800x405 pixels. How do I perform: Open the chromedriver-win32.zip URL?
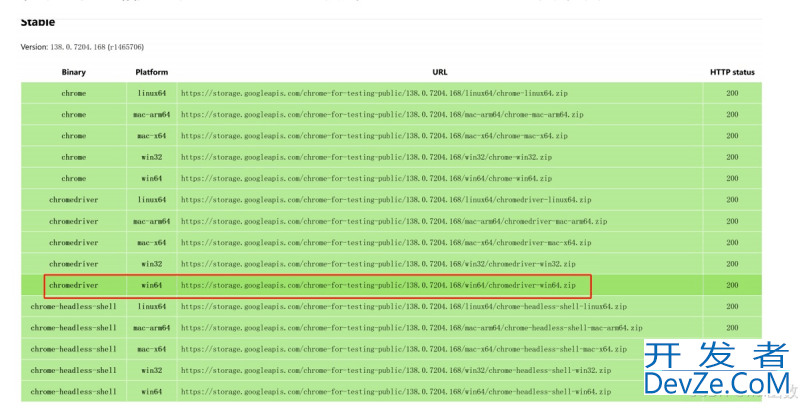click(x=378, y=264)
